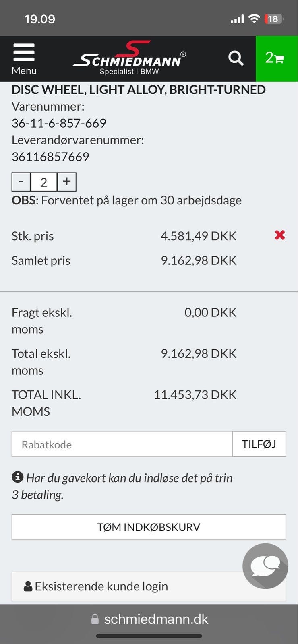Focus the Rabatkode input field
Viewport: 298px width, 644px height.
pyautogui.click(x=122, y=444)
